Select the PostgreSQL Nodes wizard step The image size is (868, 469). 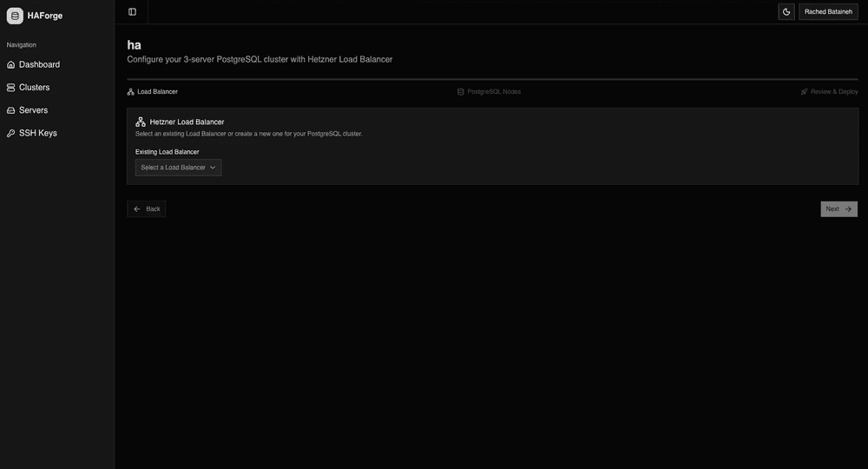click(489, 92)
